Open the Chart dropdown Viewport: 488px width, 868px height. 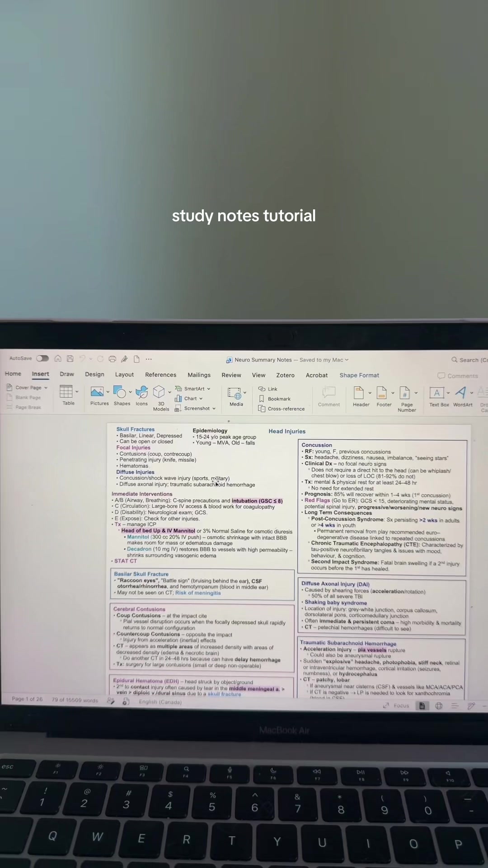point(188,398)
